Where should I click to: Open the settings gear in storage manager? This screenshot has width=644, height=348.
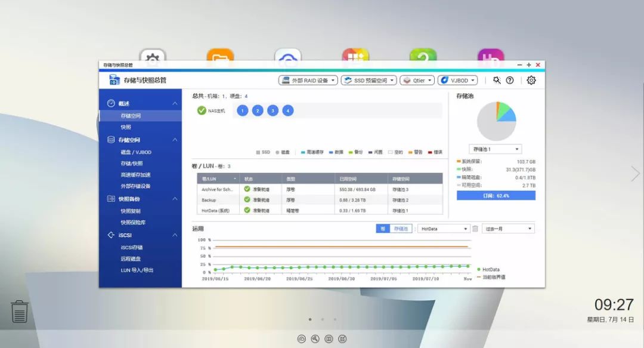pos(531,80)
